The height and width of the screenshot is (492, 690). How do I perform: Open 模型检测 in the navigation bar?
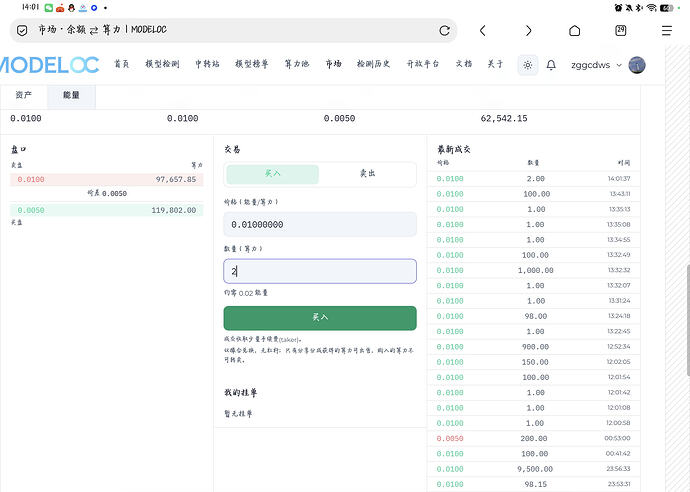[162, 64]
